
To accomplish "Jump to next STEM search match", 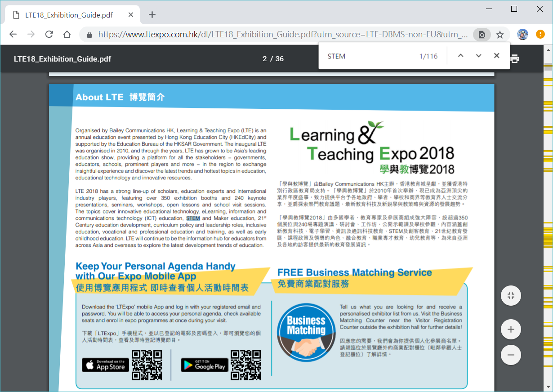I will pyautogui.click(x=478, y=56).
